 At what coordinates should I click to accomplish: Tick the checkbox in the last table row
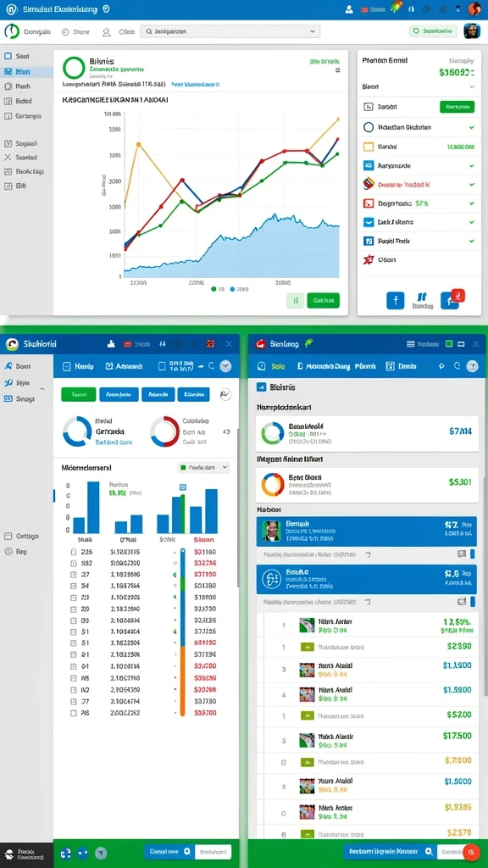(73, 714)
